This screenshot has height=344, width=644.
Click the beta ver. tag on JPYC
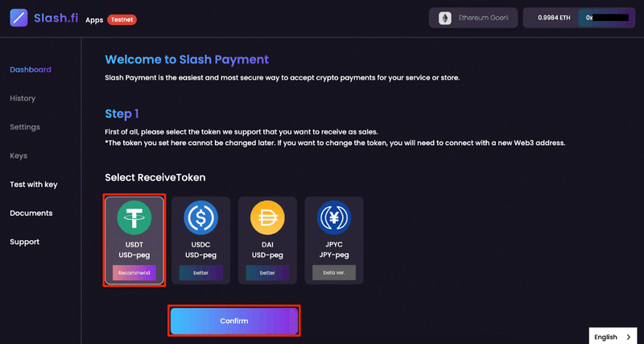point(334,273)
